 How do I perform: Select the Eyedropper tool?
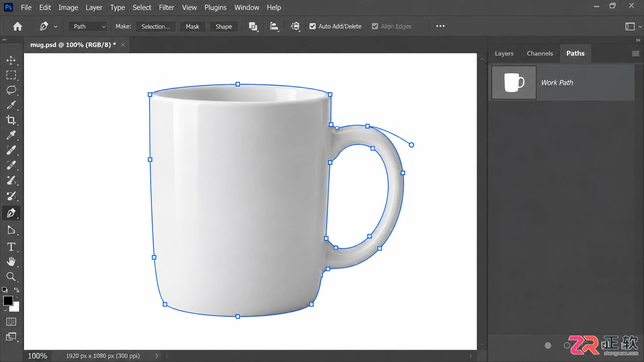coord(11,135)
